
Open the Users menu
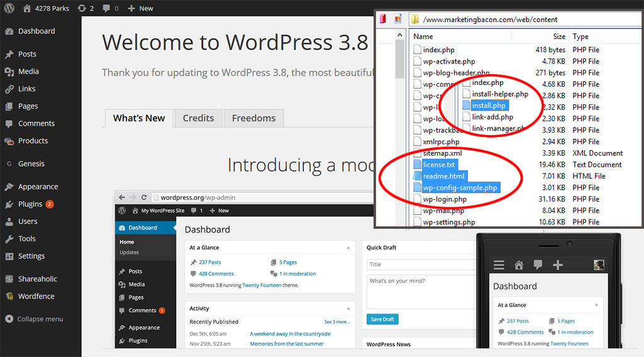point(28,221)
